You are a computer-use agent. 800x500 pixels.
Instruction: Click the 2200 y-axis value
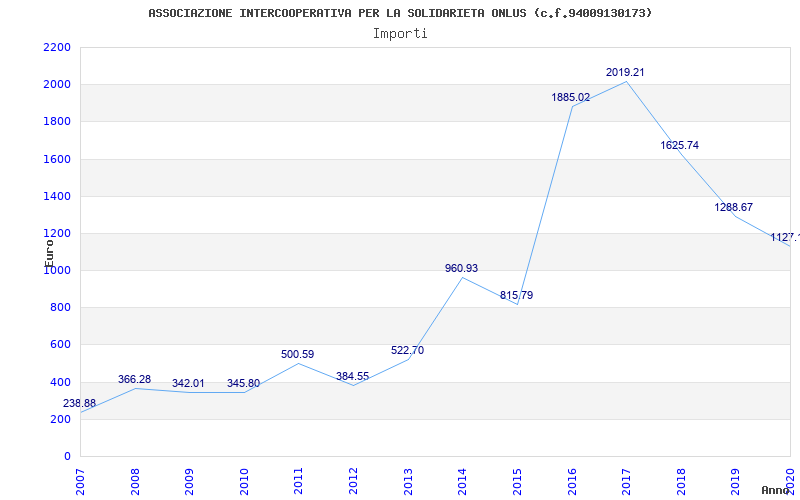click(57, 47)
